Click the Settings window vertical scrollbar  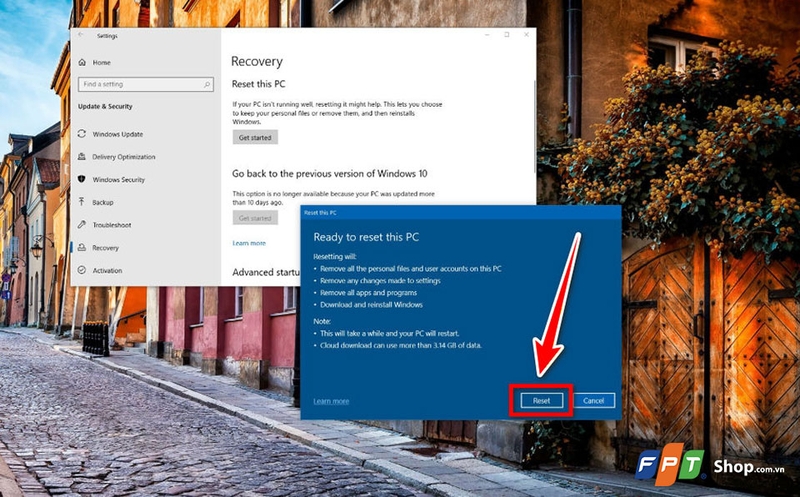tap(534, 127)
